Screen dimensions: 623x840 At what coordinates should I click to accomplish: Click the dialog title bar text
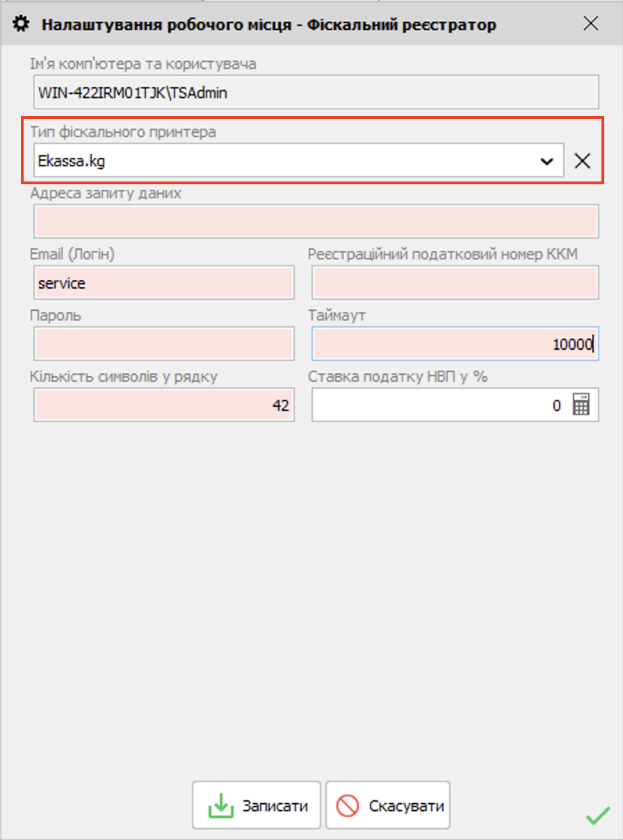269,25
